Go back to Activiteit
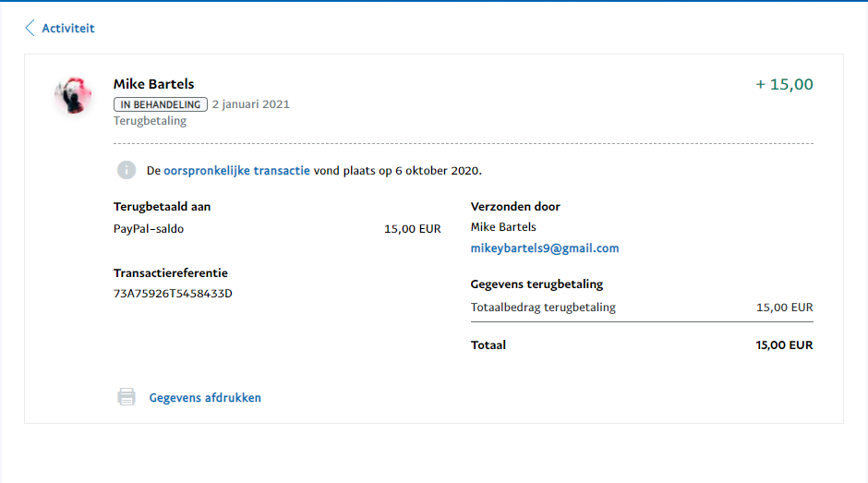 click(67, 28)
